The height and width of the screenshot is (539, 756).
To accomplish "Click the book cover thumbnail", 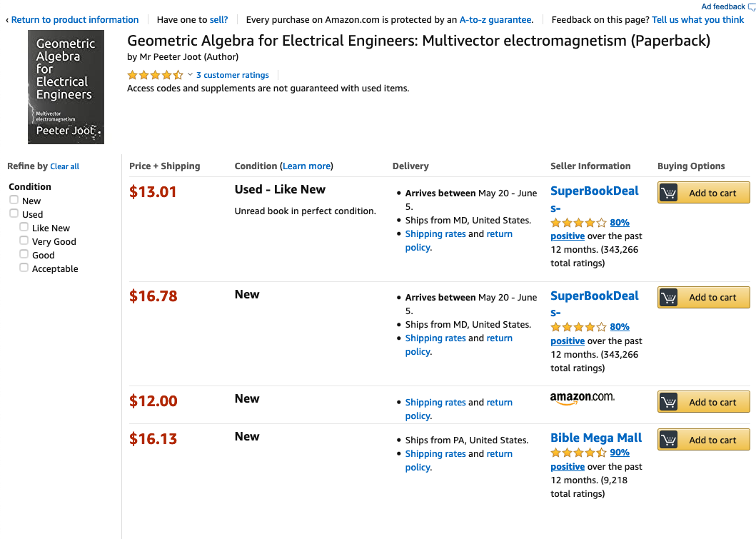I will coord(66,87).
